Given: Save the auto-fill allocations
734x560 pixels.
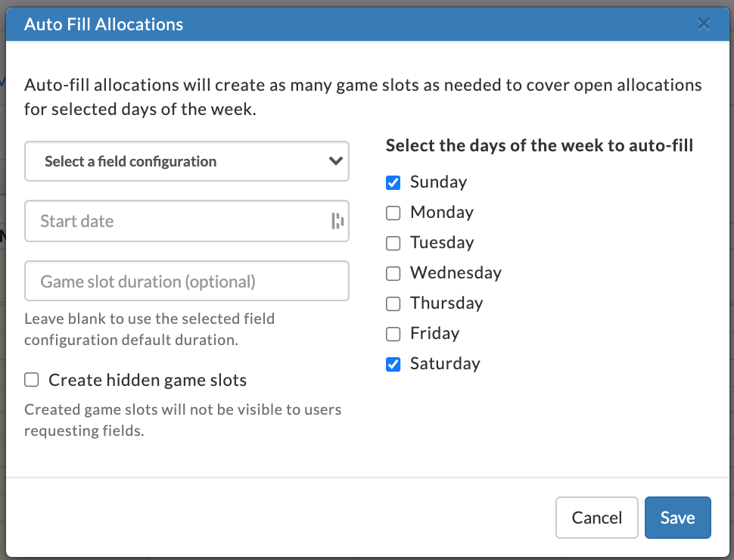Looking at the screenshot, I should click(678, 518).
